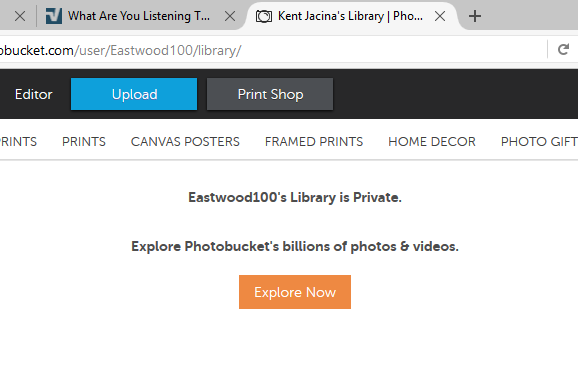The height and width of the screenshot is (365, 578).
Task: Close the leftmost partially visible tab
Action: 20,16
